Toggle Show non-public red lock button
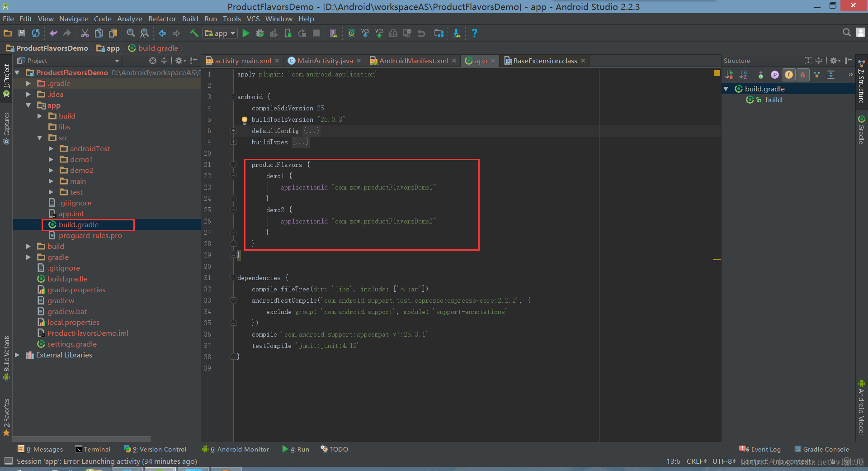868x471 pixels. click(x=803, y=75)
